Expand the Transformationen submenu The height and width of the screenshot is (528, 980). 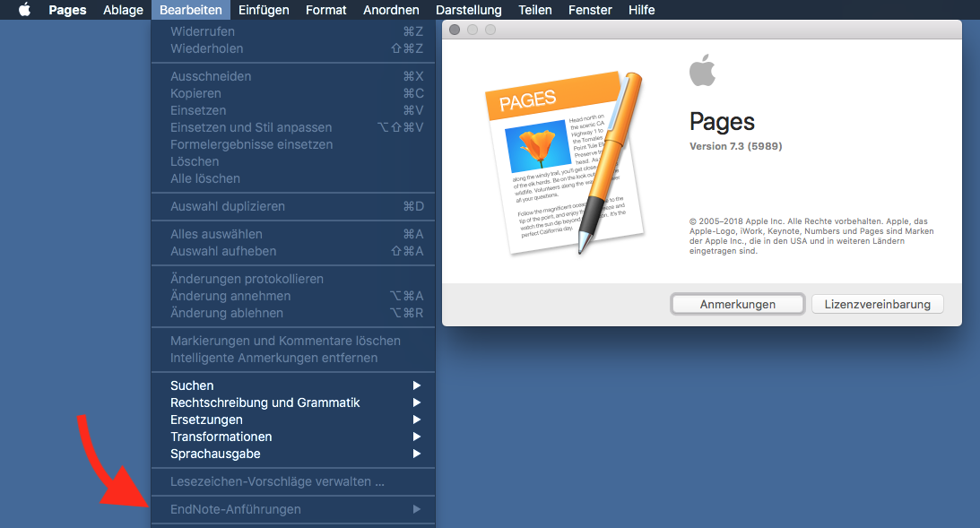[x=293, y=437]
